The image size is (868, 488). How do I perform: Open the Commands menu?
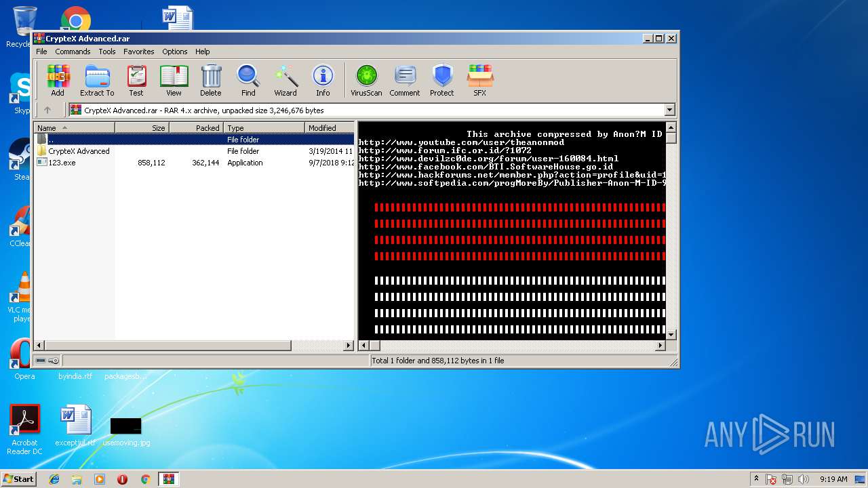coord(73,52)
